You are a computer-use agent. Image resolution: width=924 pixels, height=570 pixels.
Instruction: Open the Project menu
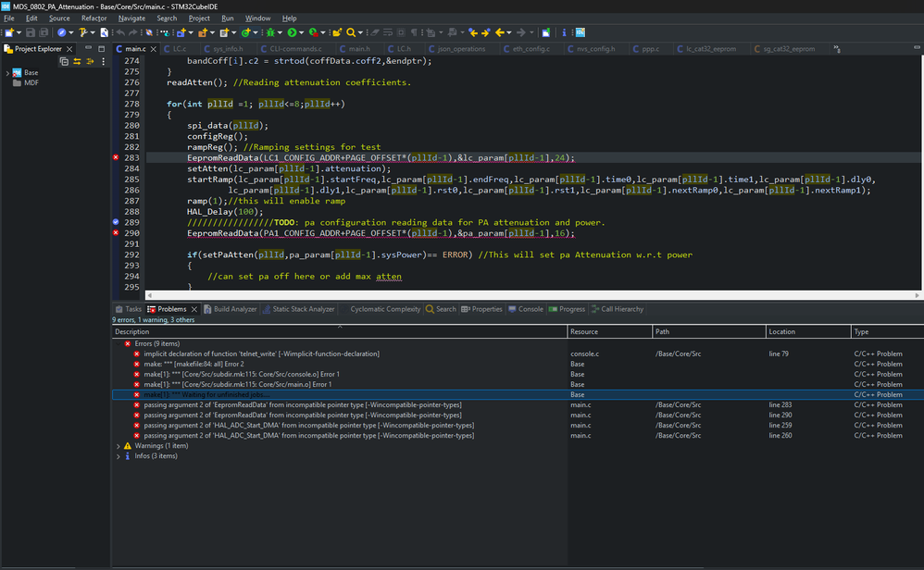click(x=199, y=19)
